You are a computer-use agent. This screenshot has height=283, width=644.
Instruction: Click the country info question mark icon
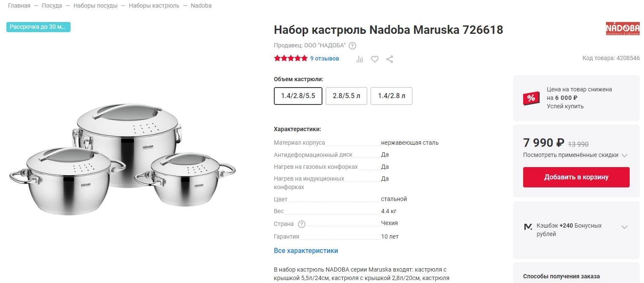pos(302,224)
